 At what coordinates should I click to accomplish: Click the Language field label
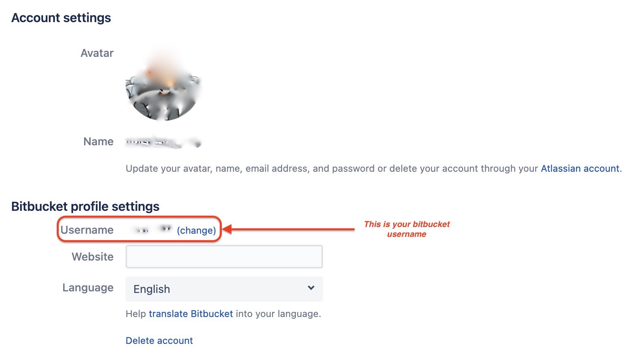[x=88, y=288]
